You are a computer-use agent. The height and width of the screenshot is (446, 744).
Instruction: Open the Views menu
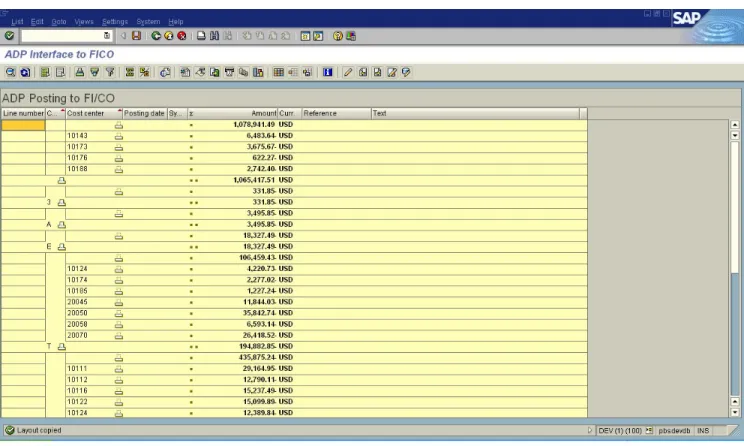point(84,21)
